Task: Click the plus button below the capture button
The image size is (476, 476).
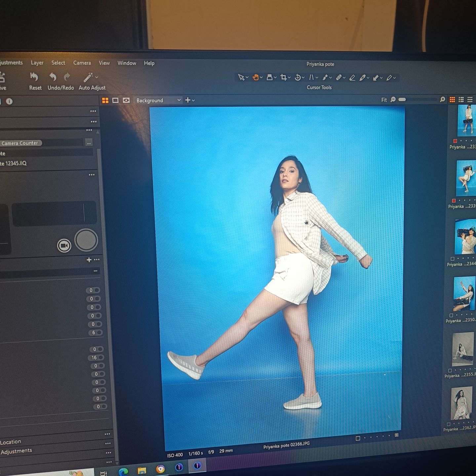Action: click(x=89, y=260)
